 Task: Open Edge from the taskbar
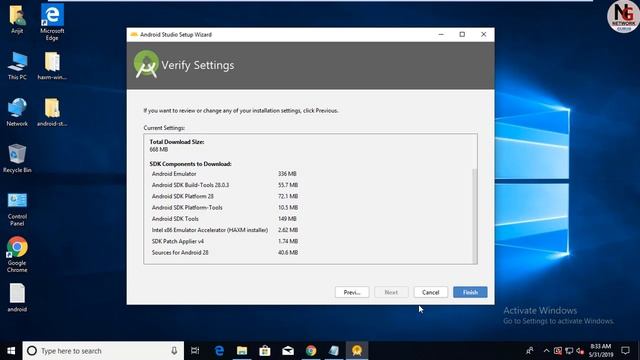[x=219, y=351]
